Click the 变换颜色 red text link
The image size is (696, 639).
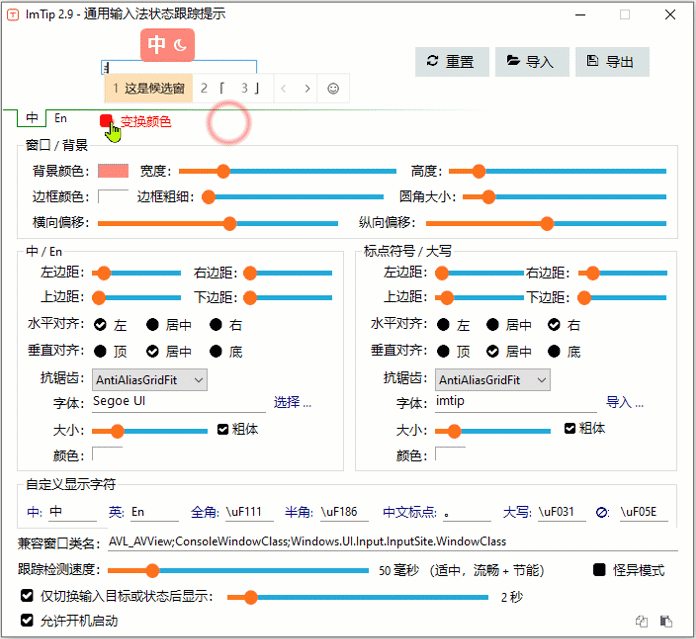tap(146, 121)
